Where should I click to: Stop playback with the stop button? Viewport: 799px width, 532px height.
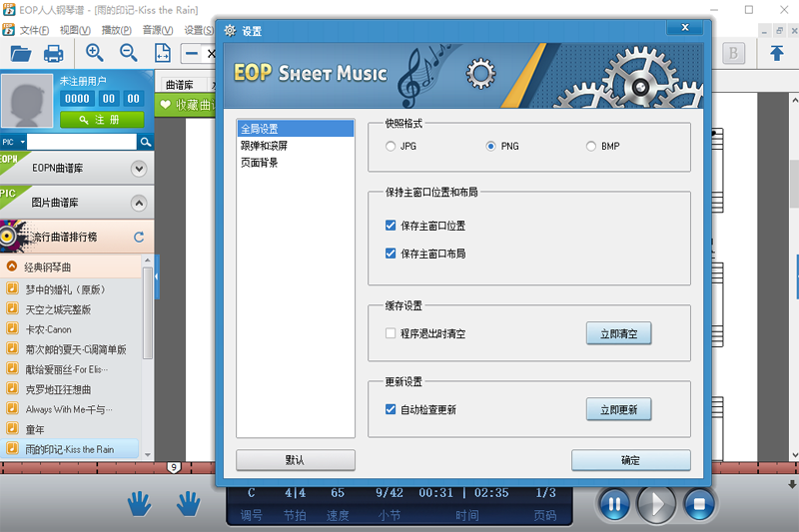[699, 504]
